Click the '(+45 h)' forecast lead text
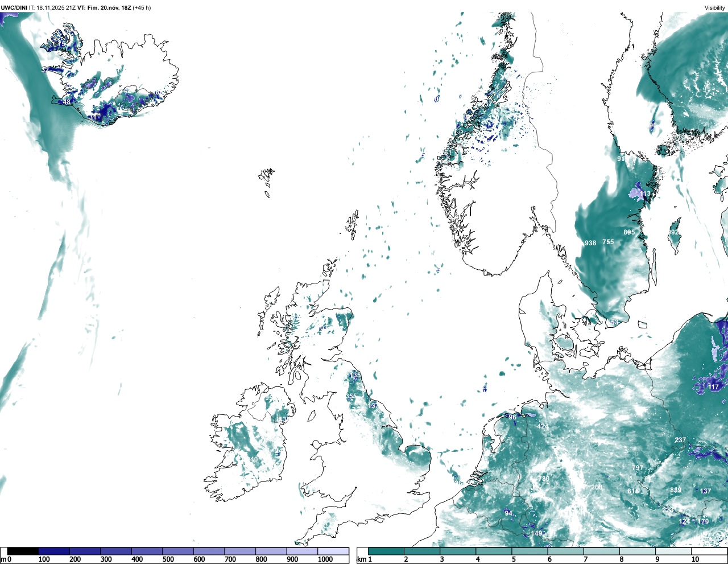Viewport: 728px width, 564px height. pos(142,7)
